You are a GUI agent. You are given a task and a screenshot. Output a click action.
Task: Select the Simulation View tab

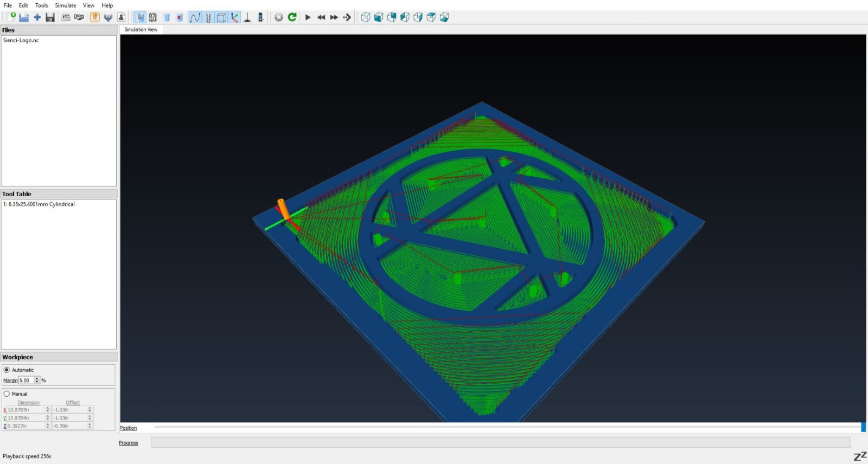(141, 29)
